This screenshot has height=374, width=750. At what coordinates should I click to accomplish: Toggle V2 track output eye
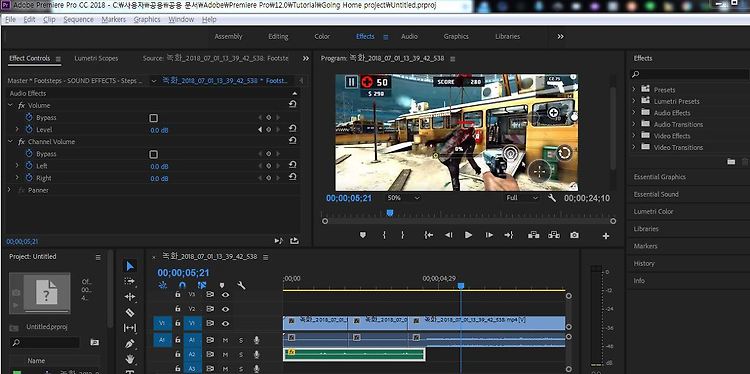(225, 309)
